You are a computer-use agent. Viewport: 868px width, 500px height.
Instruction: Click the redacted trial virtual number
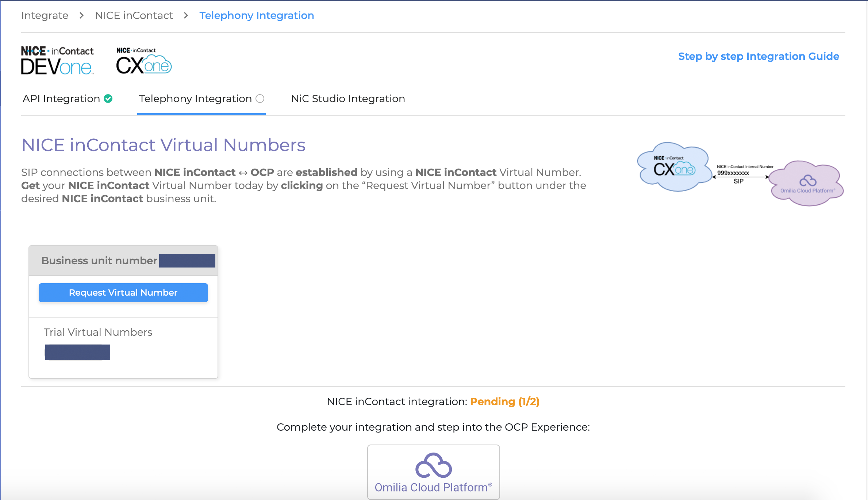(78, 352)
